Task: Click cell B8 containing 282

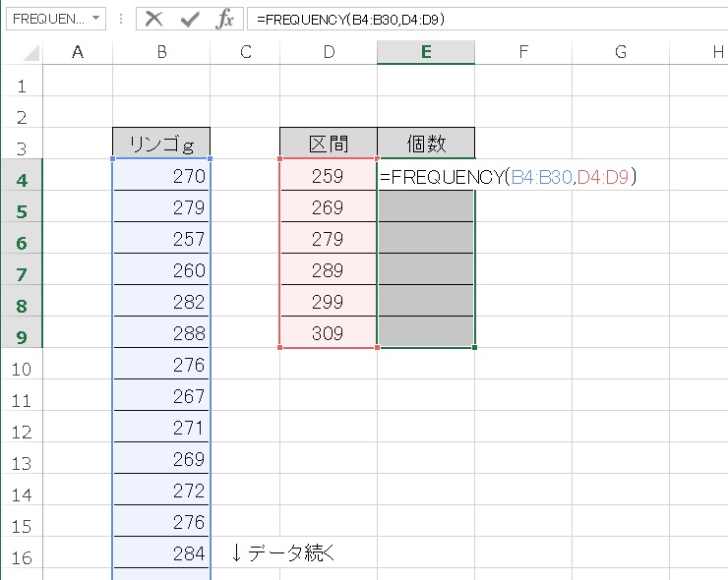Action: tap(161, 301)
